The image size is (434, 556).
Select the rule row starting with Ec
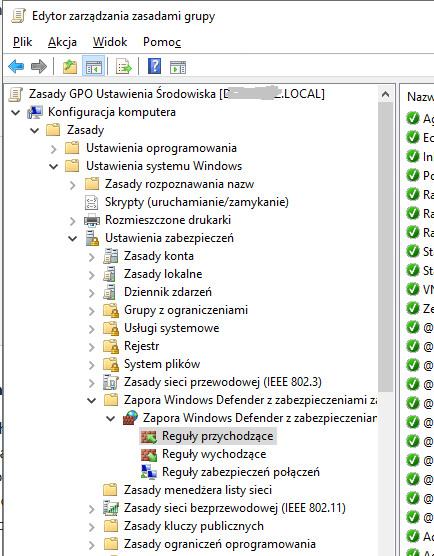tap(420, 137)
